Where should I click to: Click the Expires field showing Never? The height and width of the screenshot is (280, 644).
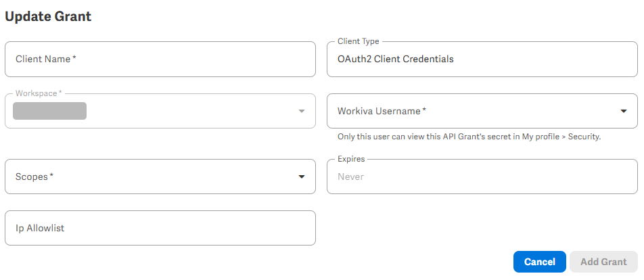point(482,177)
